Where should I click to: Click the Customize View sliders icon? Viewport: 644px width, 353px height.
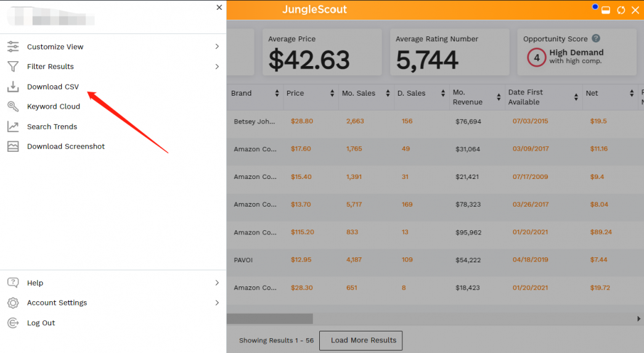[13, 47]
